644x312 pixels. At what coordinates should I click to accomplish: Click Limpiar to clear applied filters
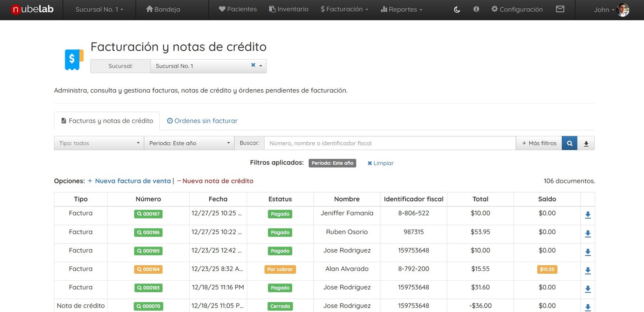point(381,163)
